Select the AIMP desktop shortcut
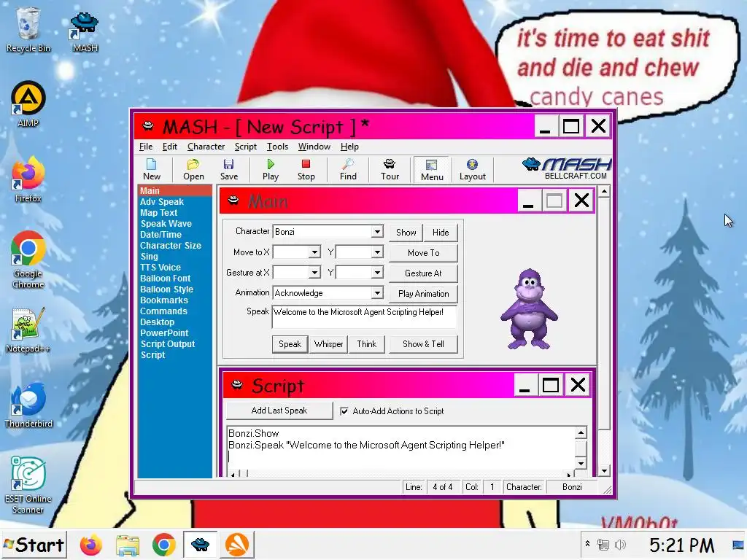Image resolution: width=747 pixels, height=560 pixels. tap(28, 104)
